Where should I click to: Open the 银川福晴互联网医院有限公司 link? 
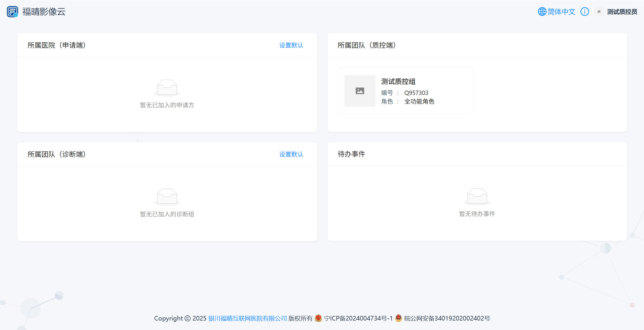tap(248, 318)
